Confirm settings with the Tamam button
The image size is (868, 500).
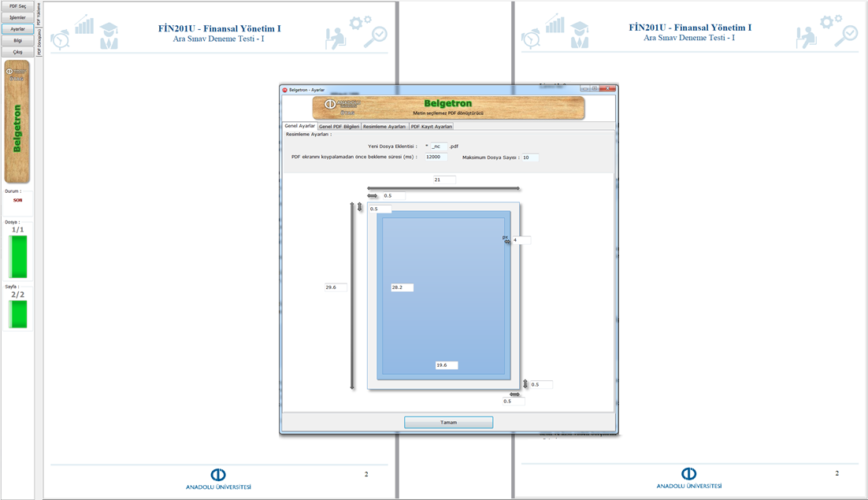(x=448, y=422)
